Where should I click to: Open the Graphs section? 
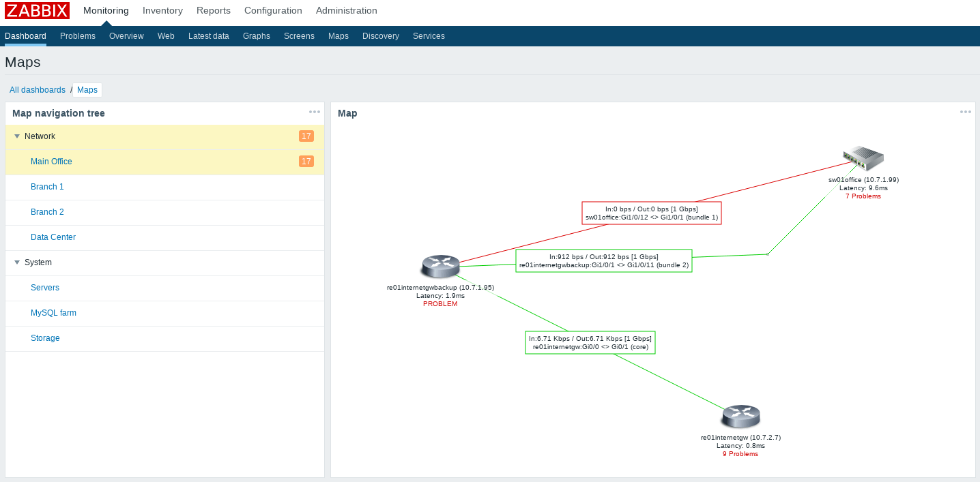257,36
